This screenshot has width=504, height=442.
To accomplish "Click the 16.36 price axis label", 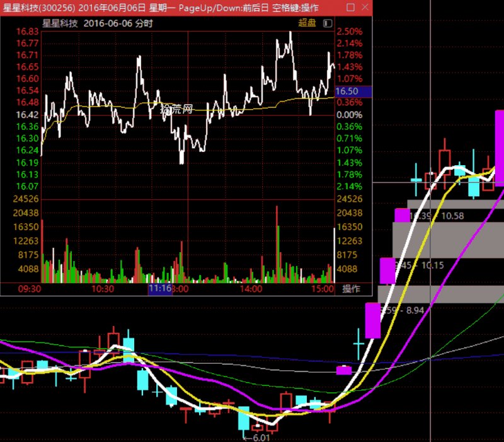I will [27, 127].
